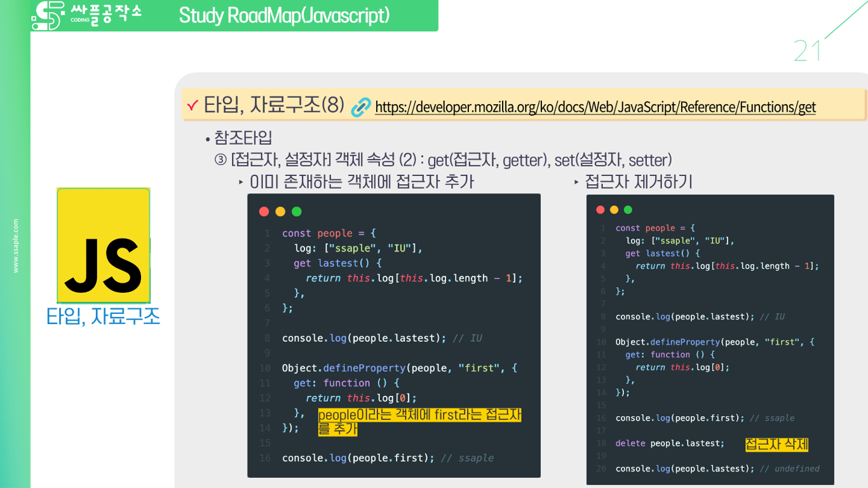Click the red traffic-light dot on right code window
This screenshot has width=868, height=488.
(x=599, y=208)
